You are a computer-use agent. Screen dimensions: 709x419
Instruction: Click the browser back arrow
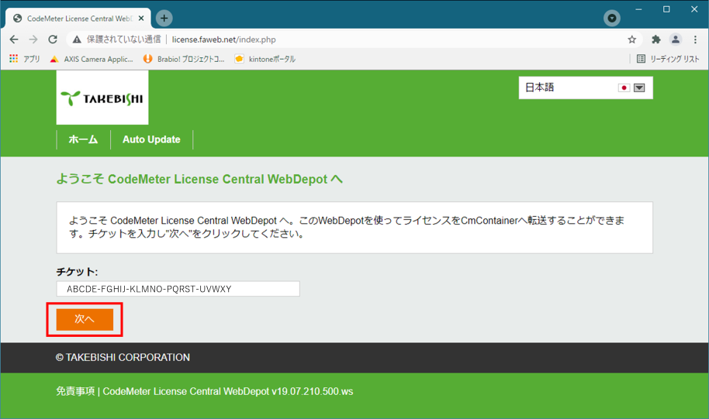[14, 40]
